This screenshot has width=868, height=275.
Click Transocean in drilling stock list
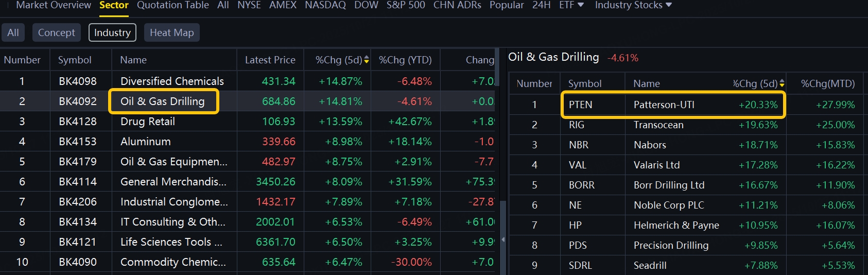658,125
